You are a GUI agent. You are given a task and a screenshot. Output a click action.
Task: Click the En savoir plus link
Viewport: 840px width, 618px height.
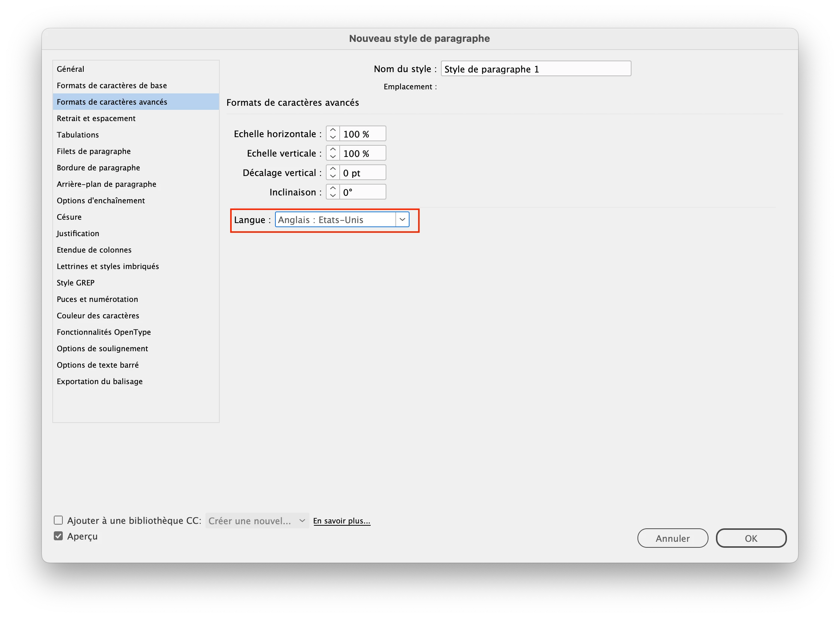pyautogui.click(x=342, y=521)
